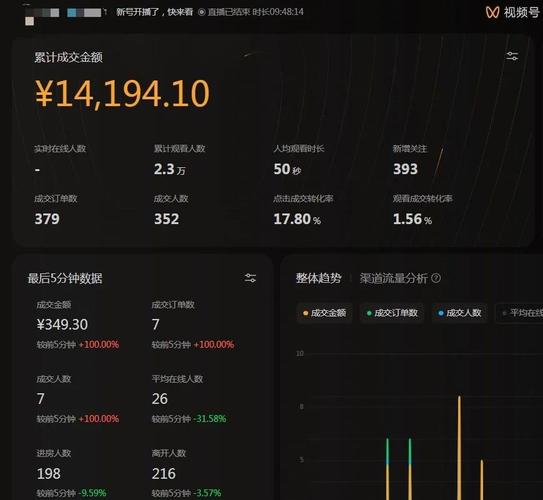Click the 进房人数 value 198
This screenshot has width=543, height=500.
coord(48,474)
